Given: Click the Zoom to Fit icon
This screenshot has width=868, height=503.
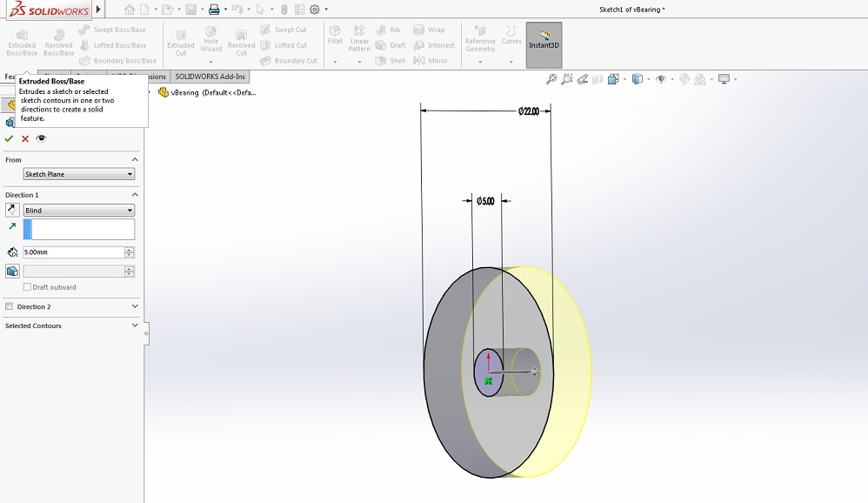Looking at the screenshot, I should 551,79.
